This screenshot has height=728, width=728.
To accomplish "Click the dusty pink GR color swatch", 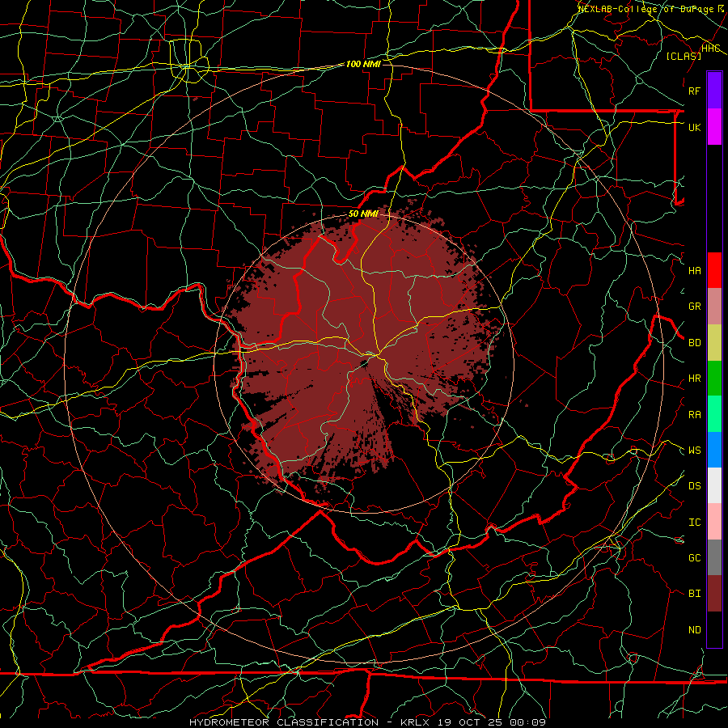I will coord(714,306).
